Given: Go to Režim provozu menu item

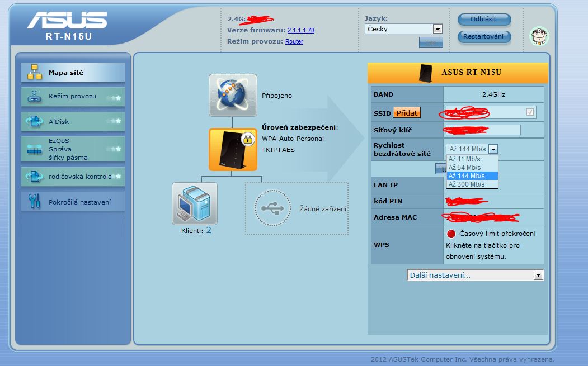Looking at the screenshot, I should (73, 97).
